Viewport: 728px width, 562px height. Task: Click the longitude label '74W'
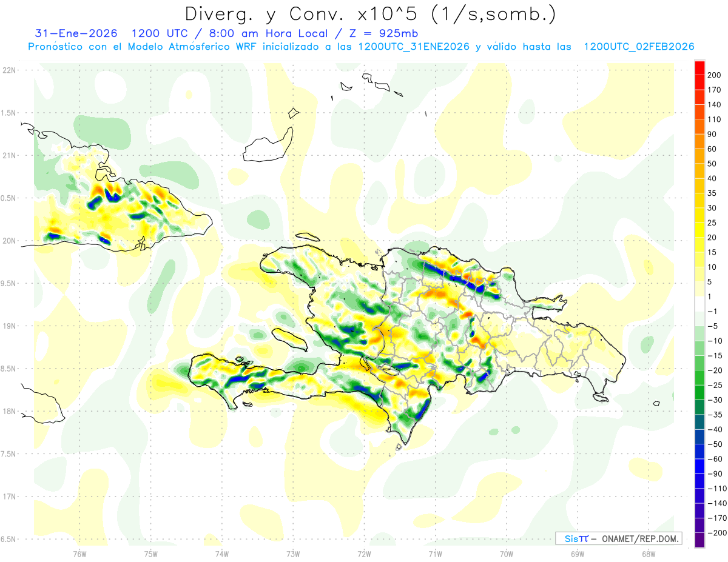tap(221, 554)
